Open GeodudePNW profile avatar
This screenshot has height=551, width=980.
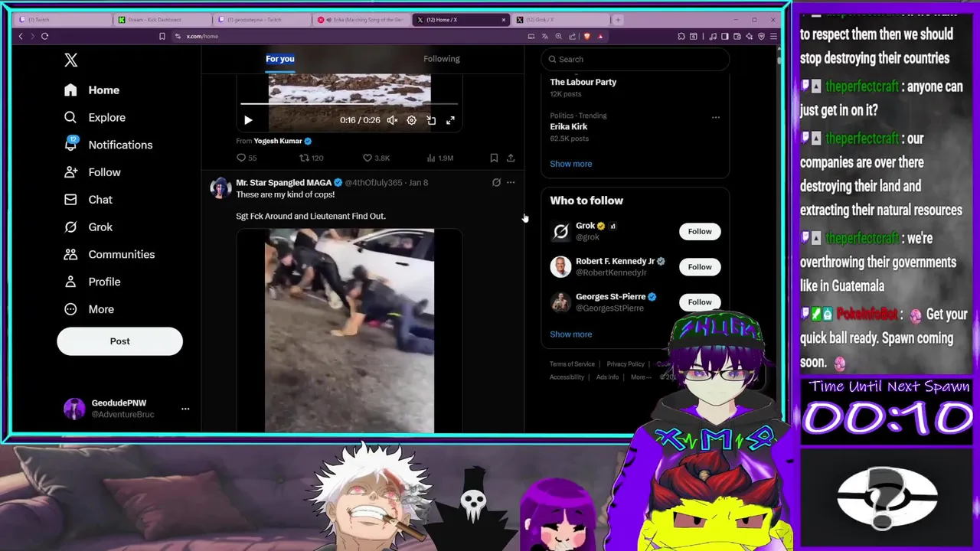tap(74, 409)
